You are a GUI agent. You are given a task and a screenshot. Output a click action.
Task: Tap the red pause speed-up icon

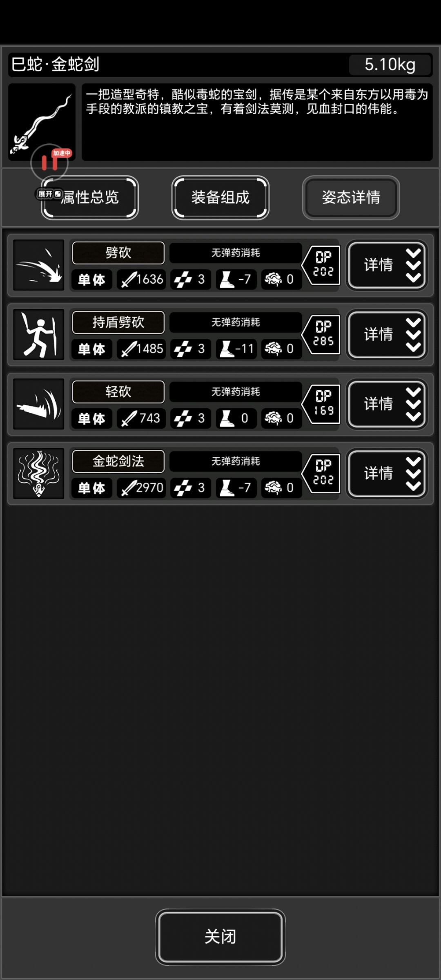(x=50, y=162)
